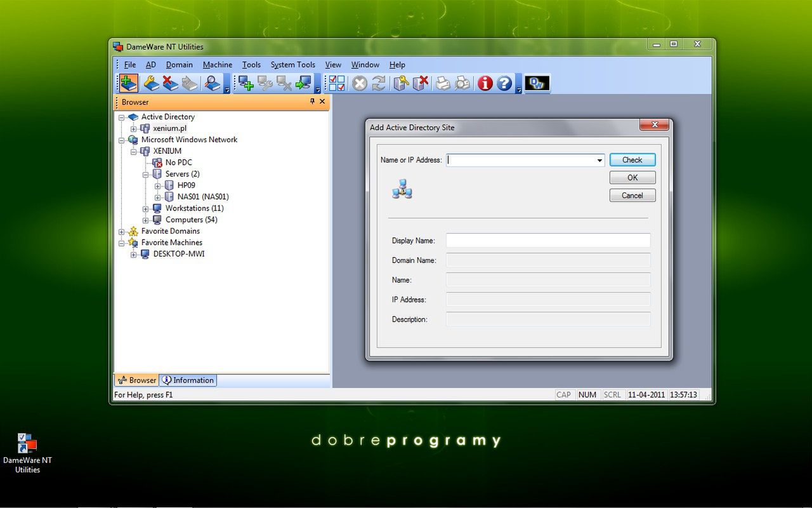This screenshot has width=812, height=508.
Task: Switch to the Information tab
Action: pyautogui.click(x=188, y=380)
